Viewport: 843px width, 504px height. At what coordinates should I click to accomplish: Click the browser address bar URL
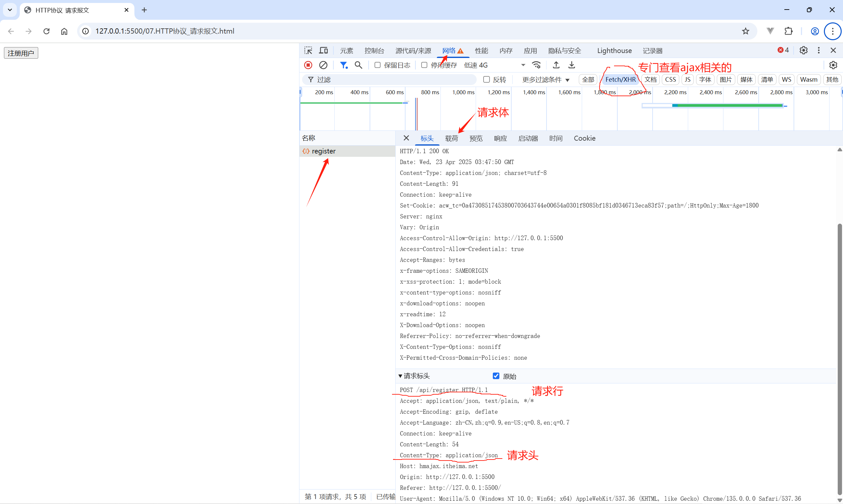tap(165, 31)
